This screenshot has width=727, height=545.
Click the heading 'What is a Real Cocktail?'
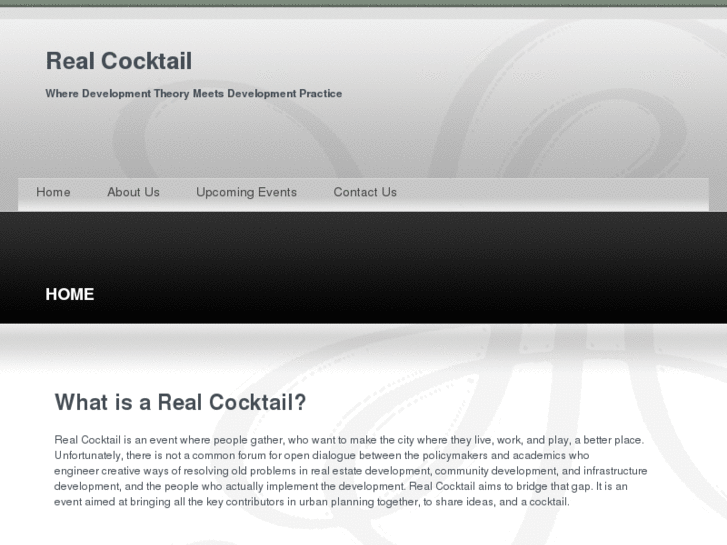[180, 402]
